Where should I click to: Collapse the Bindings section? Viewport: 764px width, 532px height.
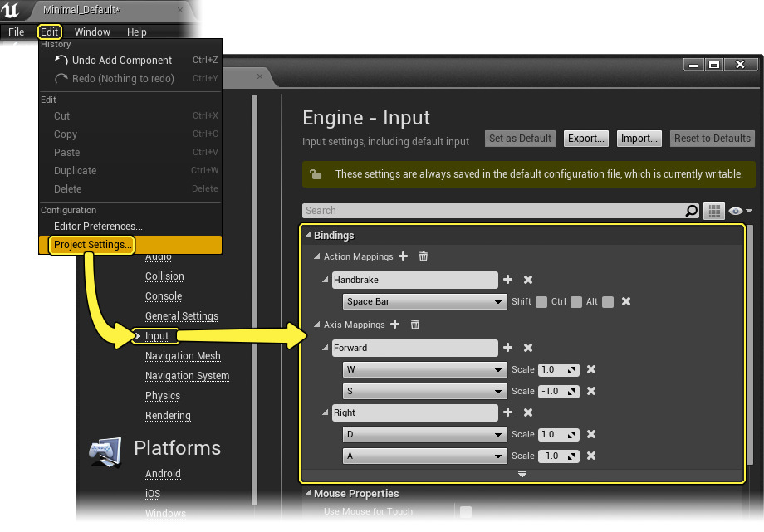(307, 236)
